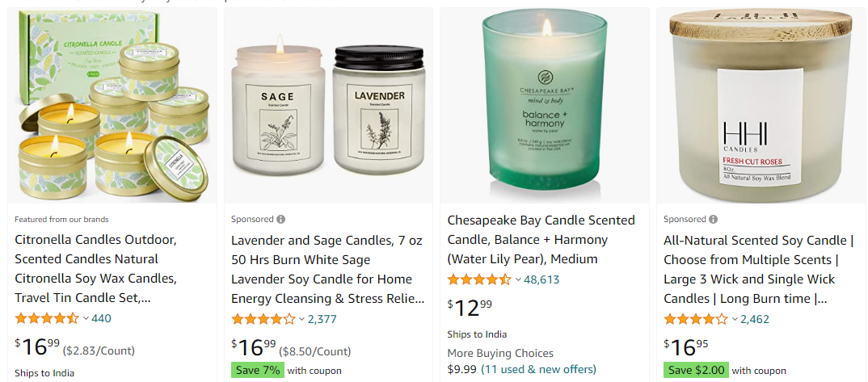This screenshot has width=868, height=382.
Task: Click the Save 7% coupon badge
Action: pos(258,371)
